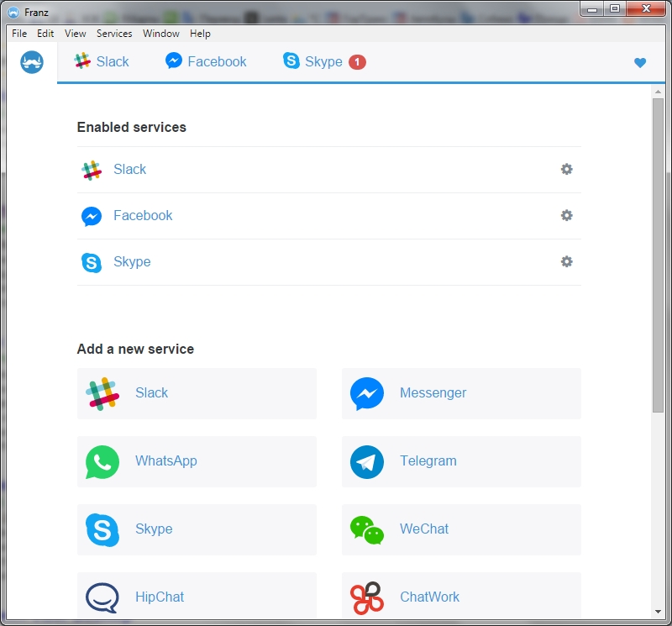Viewport: 672px width, 626px height.
Task: Click the Skype logo in enabled services
Action: (x=92, y=263)
